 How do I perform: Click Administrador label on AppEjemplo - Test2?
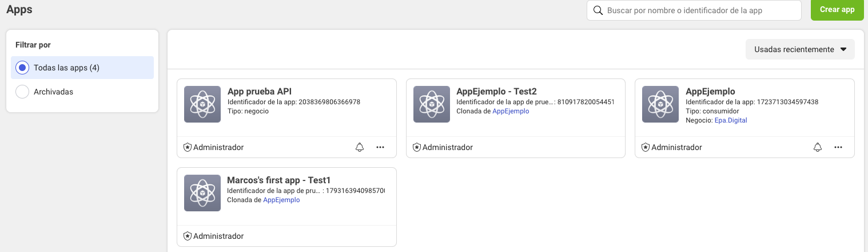point(448,147)
